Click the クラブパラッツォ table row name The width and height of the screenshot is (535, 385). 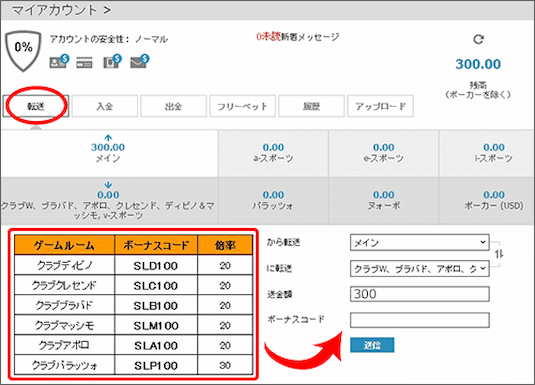pos(64,366)
